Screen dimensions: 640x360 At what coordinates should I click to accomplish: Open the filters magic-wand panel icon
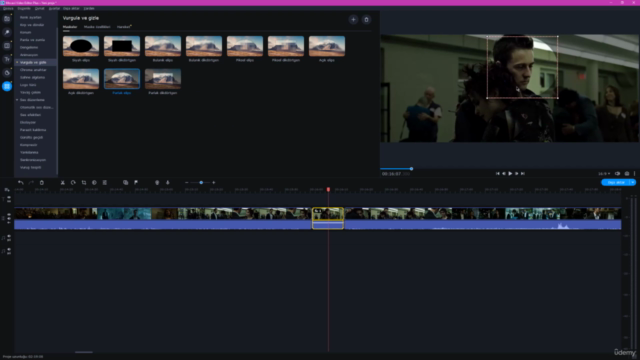[x=7, y=32]
